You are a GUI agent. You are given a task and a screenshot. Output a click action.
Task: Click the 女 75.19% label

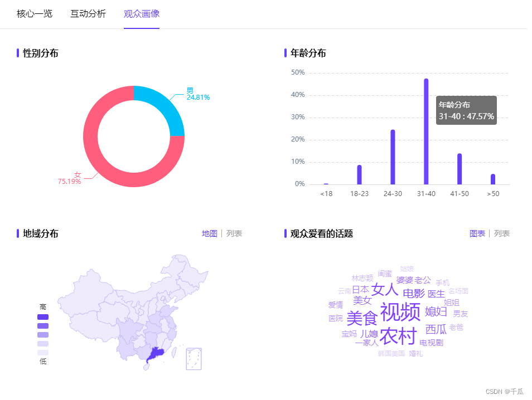click(70, 178)
